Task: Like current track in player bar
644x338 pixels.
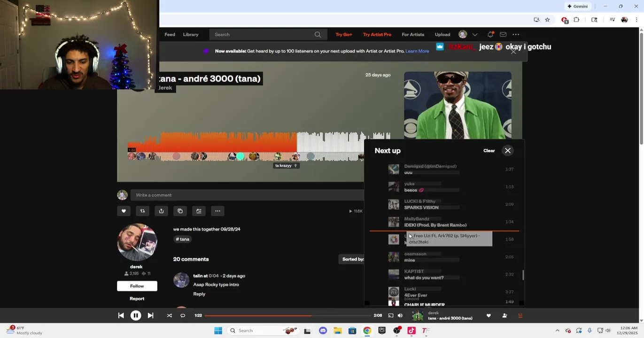Action: click(489, 315)
